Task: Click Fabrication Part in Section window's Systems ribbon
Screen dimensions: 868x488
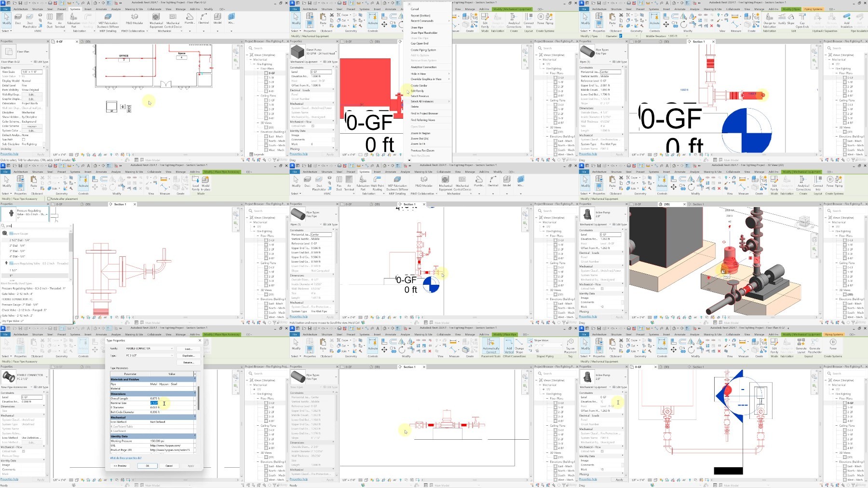Action: point(363,183)
